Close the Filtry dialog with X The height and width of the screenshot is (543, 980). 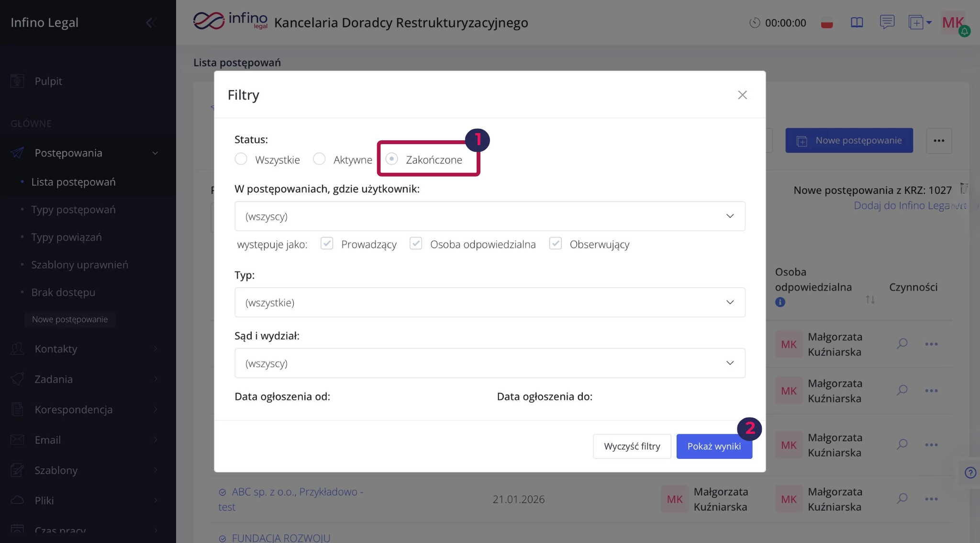click(742, 95)
